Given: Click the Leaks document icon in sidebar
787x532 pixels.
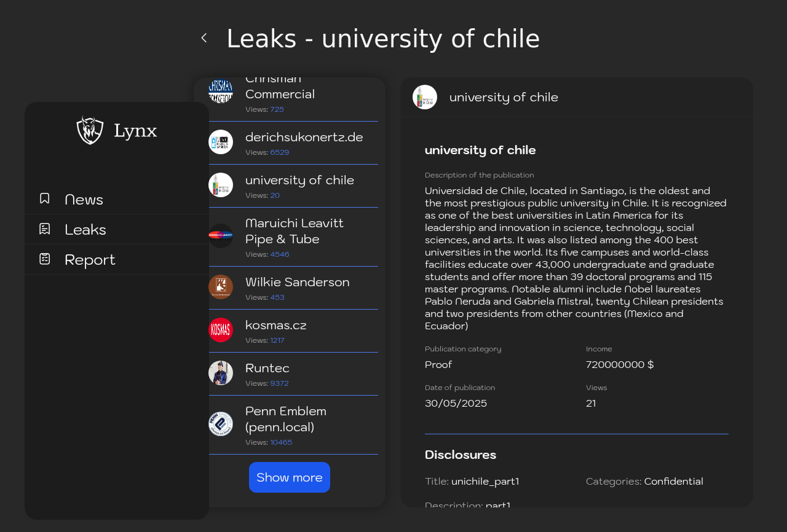Looking at the screenshot, I should (x=45, y=229).
